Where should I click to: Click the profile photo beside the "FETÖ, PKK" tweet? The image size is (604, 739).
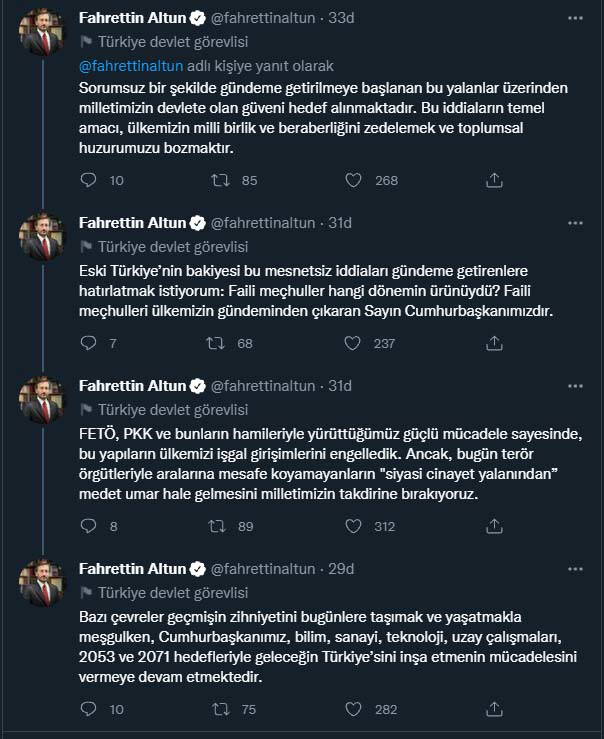point(43,398)
